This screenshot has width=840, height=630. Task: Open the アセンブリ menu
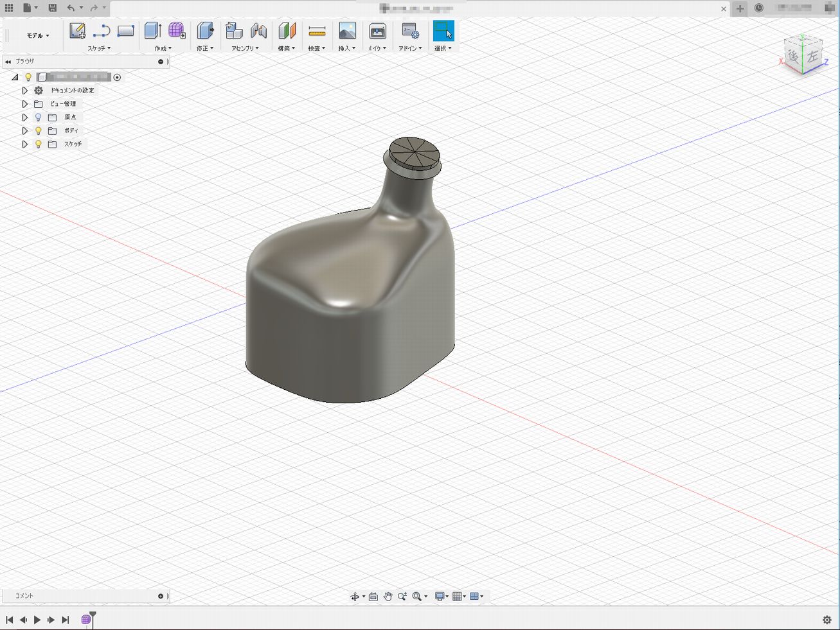(245, 48)
